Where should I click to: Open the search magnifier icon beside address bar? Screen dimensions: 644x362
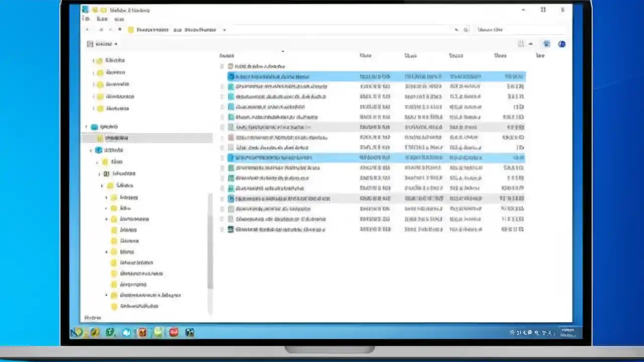(465, 30)
